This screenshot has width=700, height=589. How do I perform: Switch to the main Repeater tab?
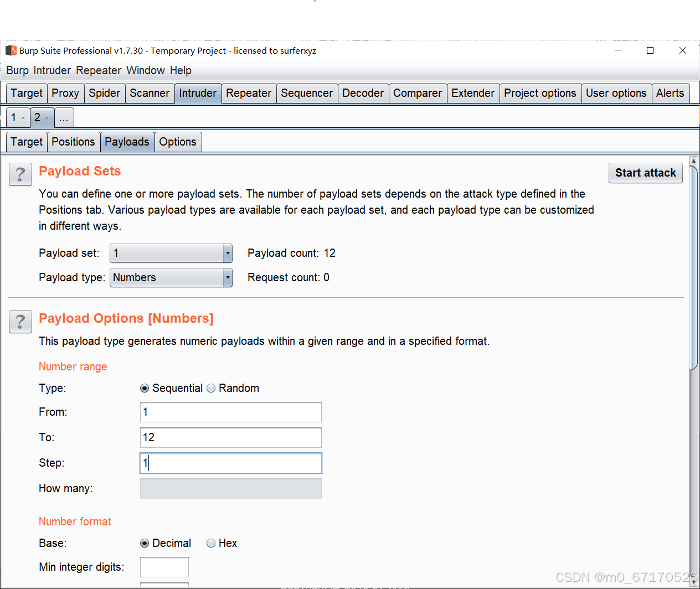click(x=249, y=93)
